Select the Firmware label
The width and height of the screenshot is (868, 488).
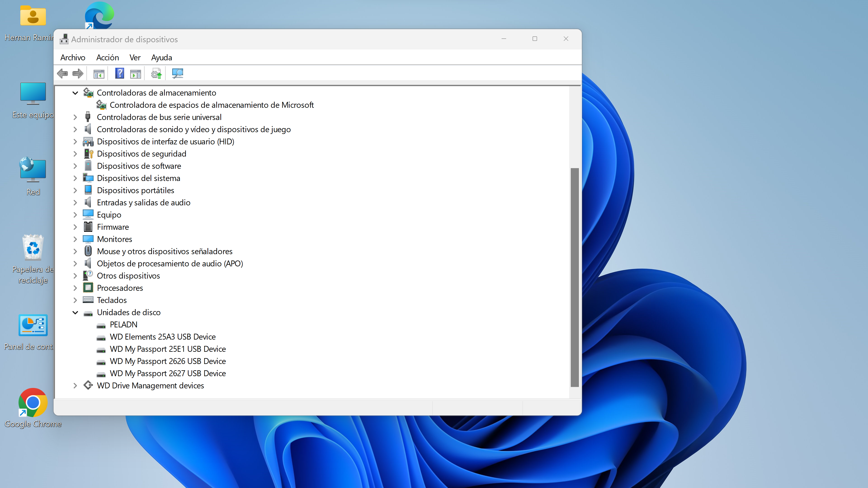point(113,227)
